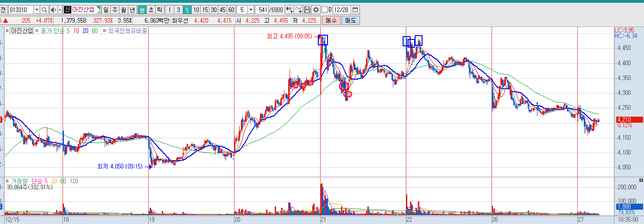Click the date axis label 22
Image resolution: width=644 pixels, height=224 pixels.
[409, 220]
